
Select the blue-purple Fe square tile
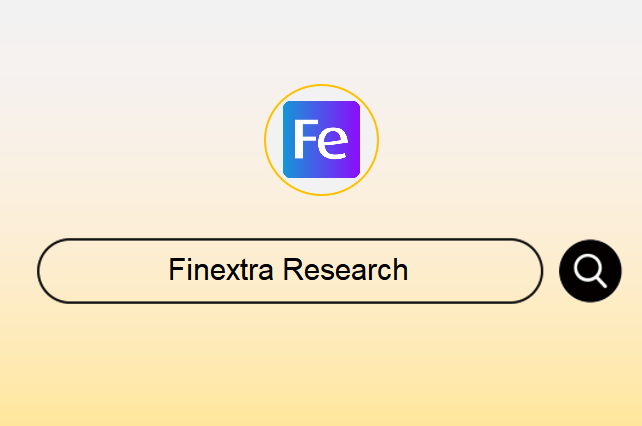[321, 140]
